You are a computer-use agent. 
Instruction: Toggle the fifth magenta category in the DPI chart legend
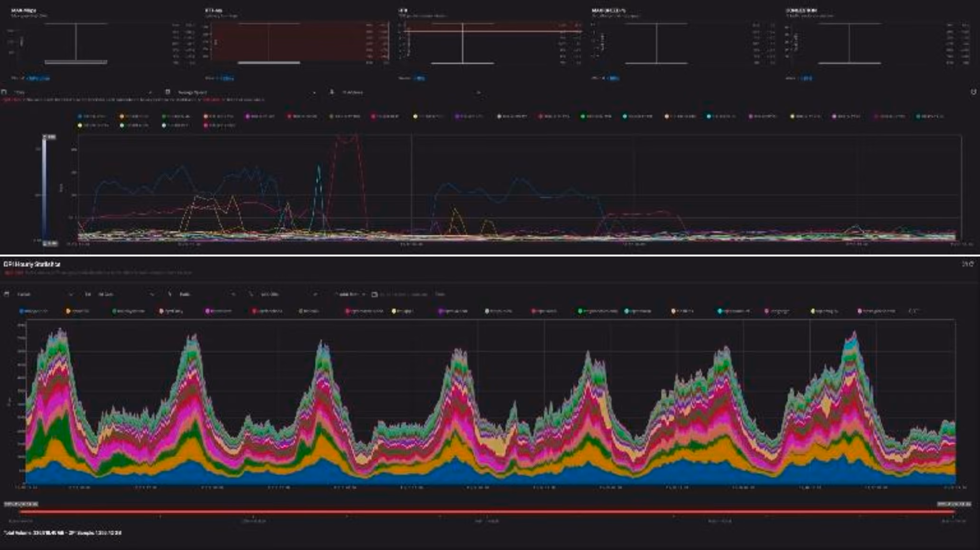[219, 311]
